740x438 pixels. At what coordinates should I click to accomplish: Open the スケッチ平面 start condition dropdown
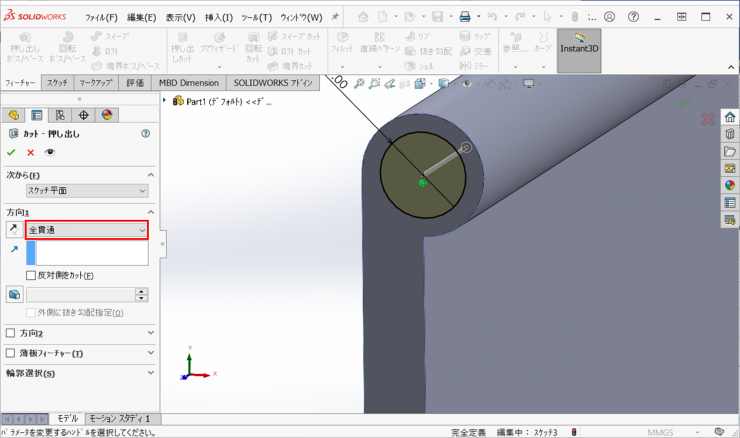click(87, 190)
